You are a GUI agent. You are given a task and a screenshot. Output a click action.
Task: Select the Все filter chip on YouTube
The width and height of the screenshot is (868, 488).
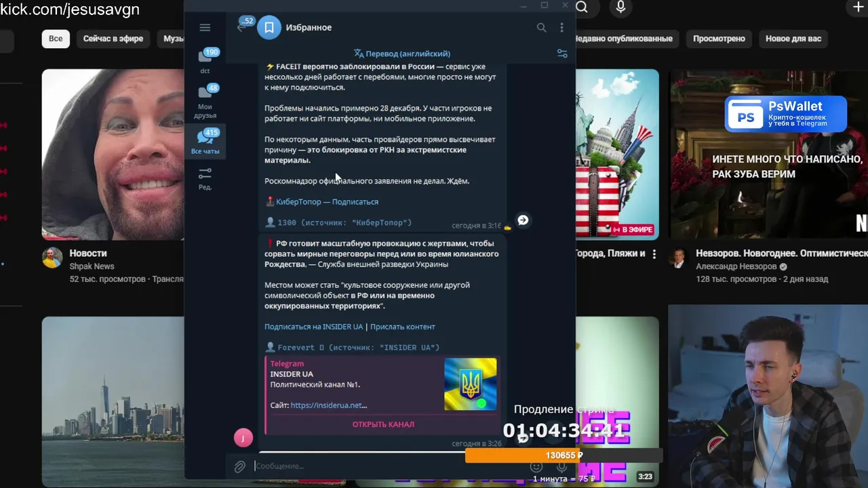[x=56, y=39]
